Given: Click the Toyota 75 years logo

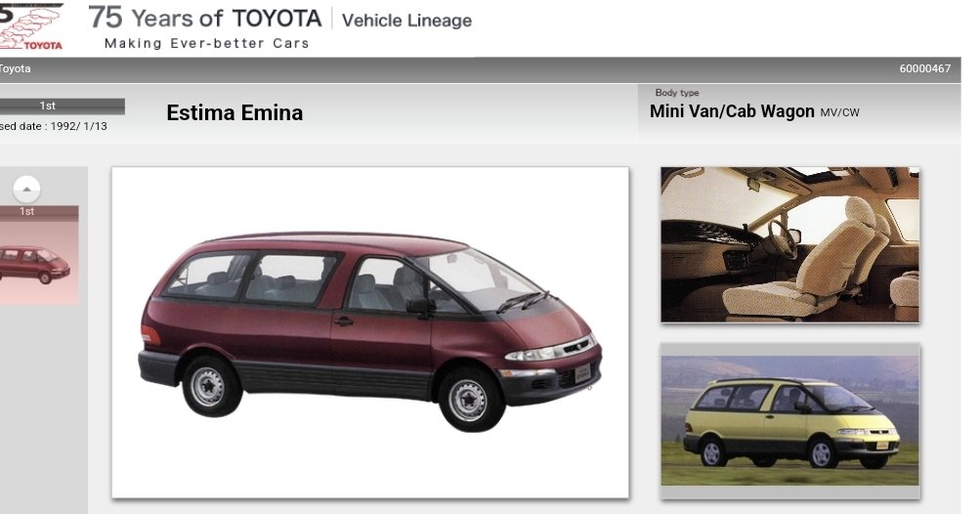Looking at the screenshot, I should 31,26.
